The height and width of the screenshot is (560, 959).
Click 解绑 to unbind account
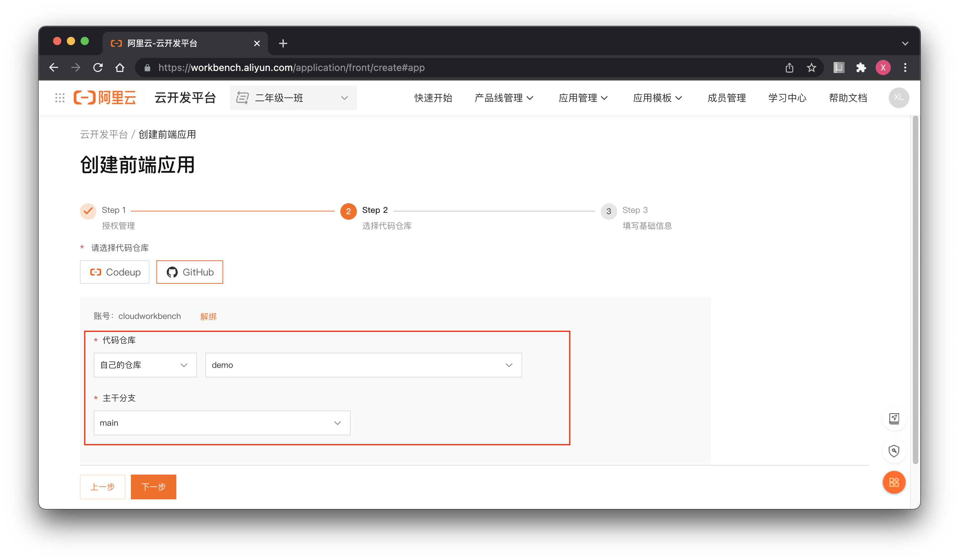coord(208,316)
